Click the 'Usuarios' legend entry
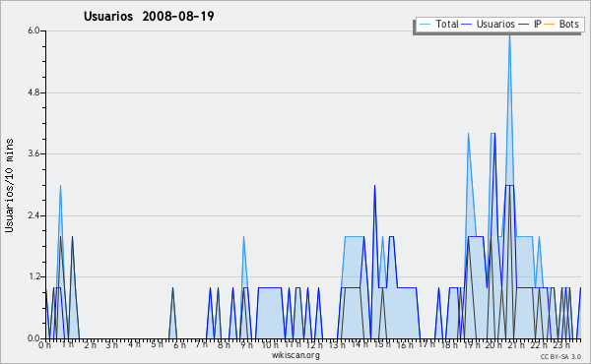The image size is (591, 364). [x=495, y=24]
